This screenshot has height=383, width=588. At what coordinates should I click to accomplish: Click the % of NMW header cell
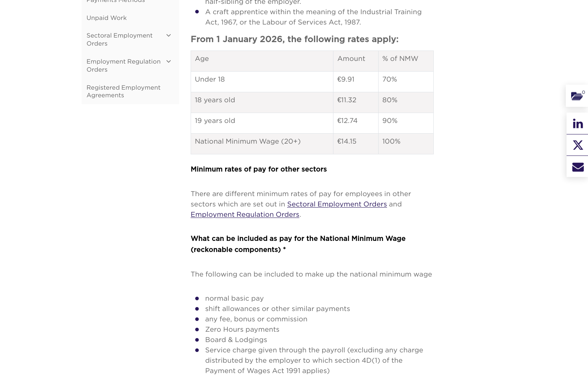coord(406,61)
